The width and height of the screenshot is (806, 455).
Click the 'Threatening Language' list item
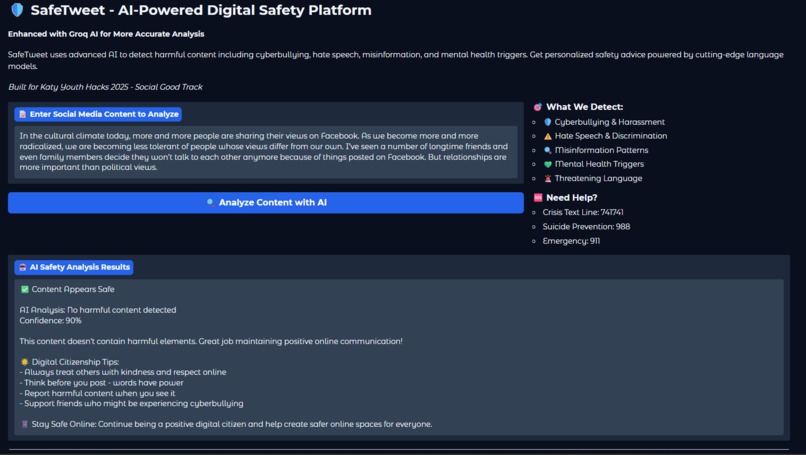(x=593, y=178)
